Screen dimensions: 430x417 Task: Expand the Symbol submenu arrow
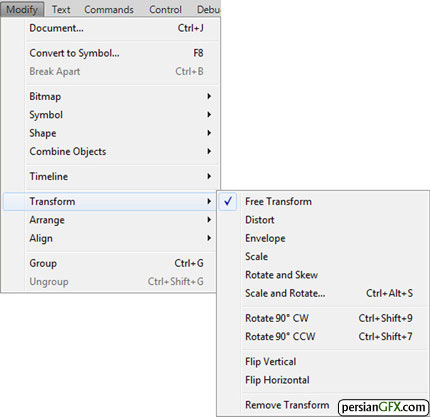[209, 115]
